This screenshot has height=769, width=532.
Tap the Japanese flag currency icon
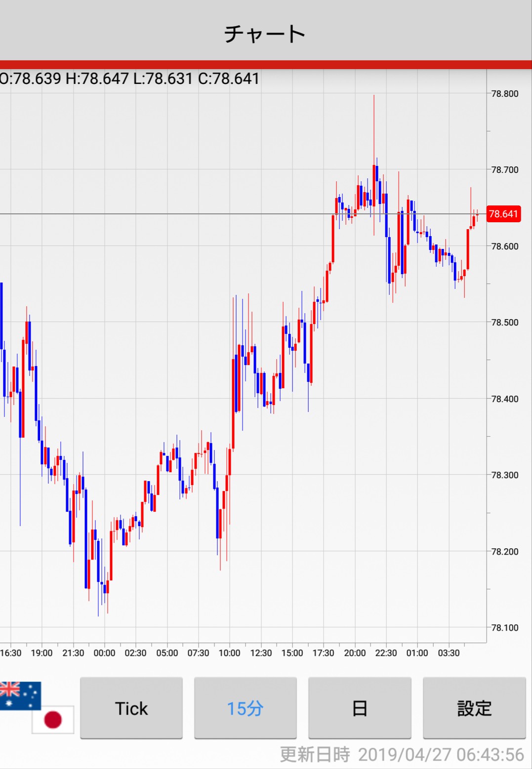tap(53, 719)
